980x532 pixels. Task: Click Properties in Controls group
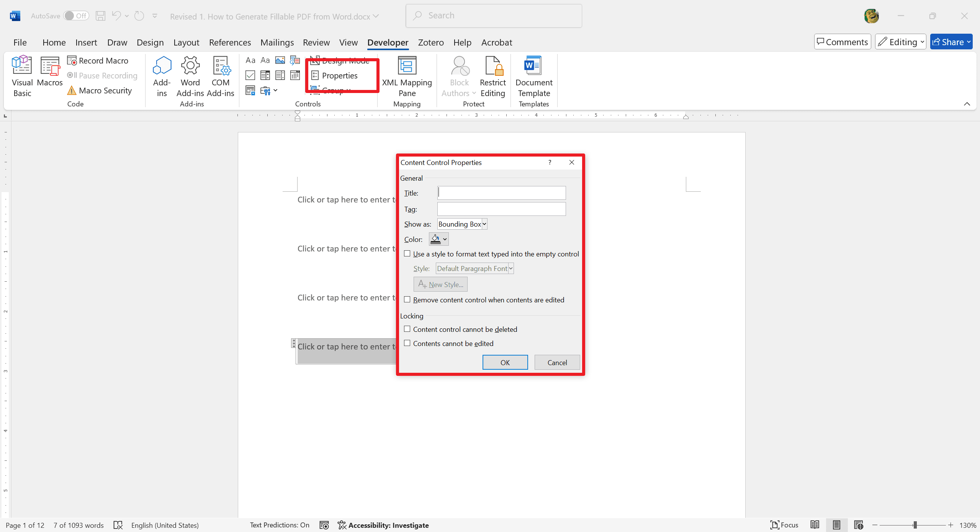(335, 75)
